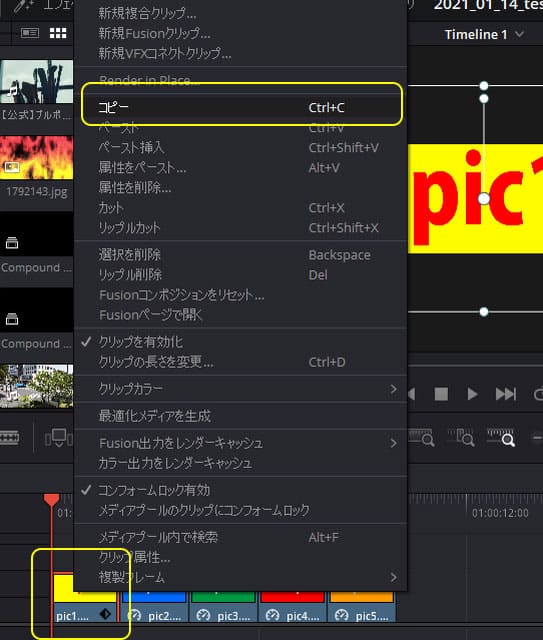Click custom zoom timeline icon
The width and height of the screenshot is (543, 640).
coord(501,437)
